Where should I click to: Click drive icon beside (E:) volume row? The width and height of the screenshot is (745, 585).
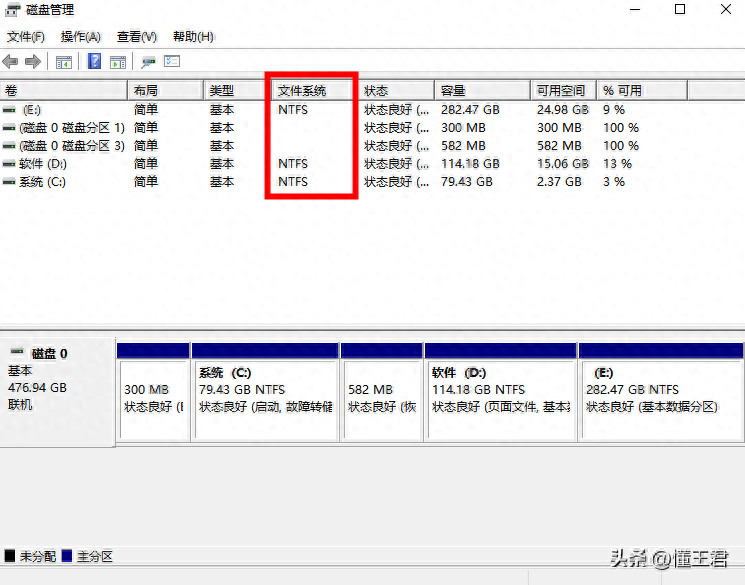[x=9, y=110]
